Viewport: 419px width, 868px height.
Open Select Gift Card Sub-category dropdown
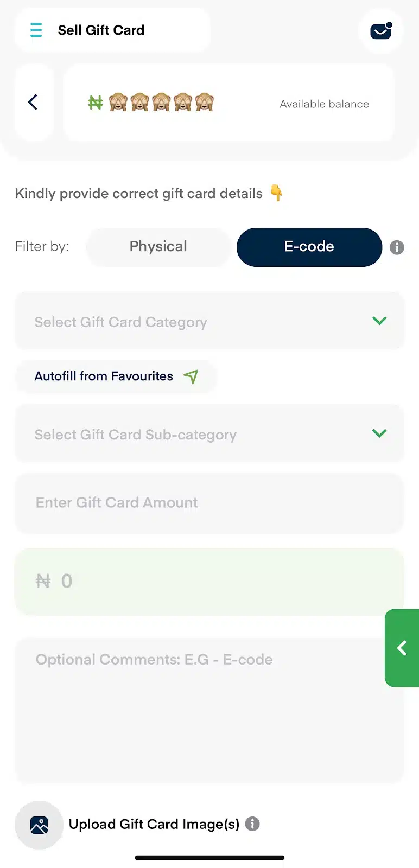point(210,433)
